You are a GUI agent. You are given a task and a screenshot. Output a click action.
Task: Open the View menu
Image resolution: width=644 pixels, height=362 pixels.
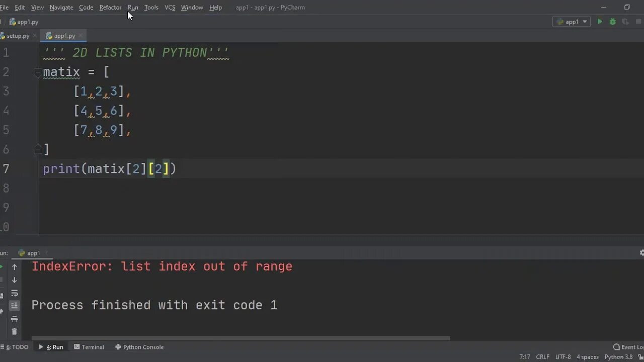point(37,8)
